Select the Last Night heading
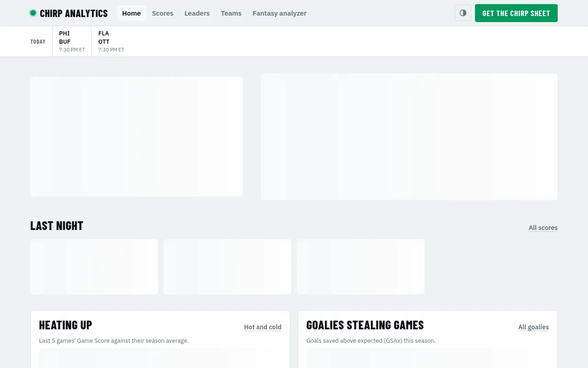 tap(57, 225)
